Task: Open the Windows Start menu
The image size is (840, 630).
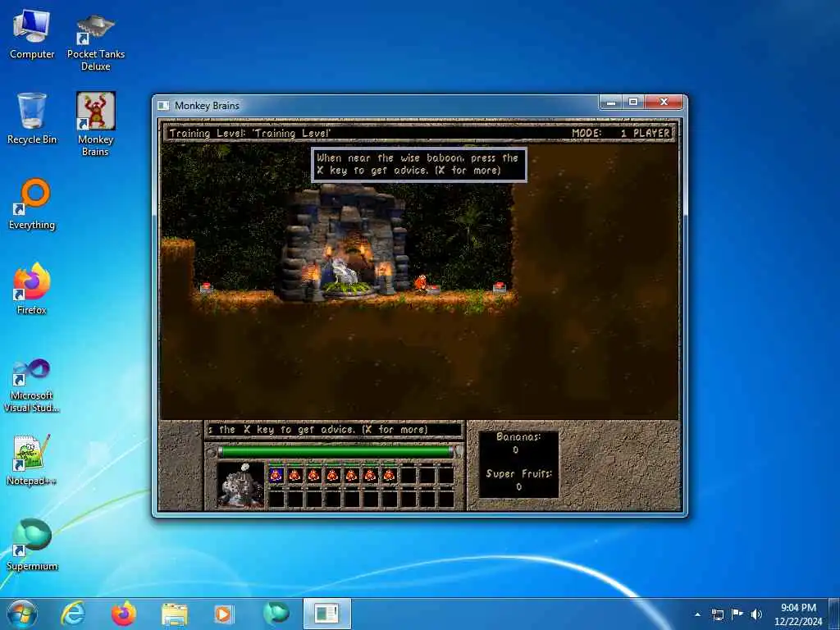Action: 22,614
